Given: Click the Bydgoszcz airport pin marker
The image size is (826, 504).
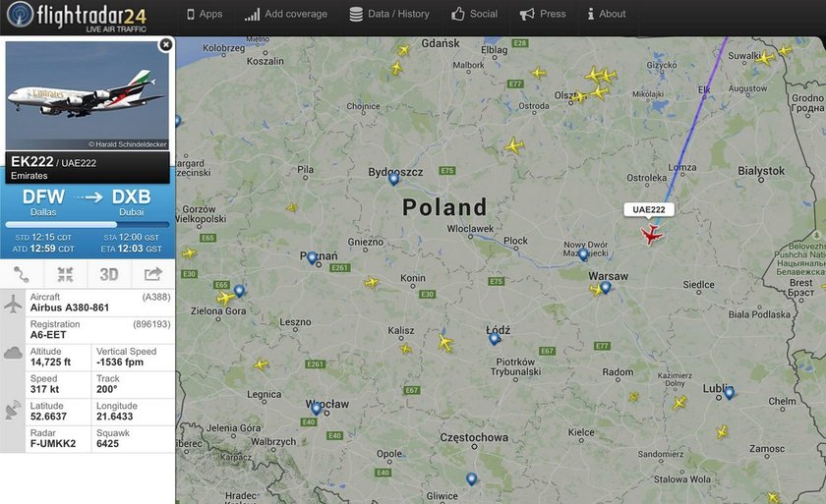Looking at the screenshot, I should (393, 179).
